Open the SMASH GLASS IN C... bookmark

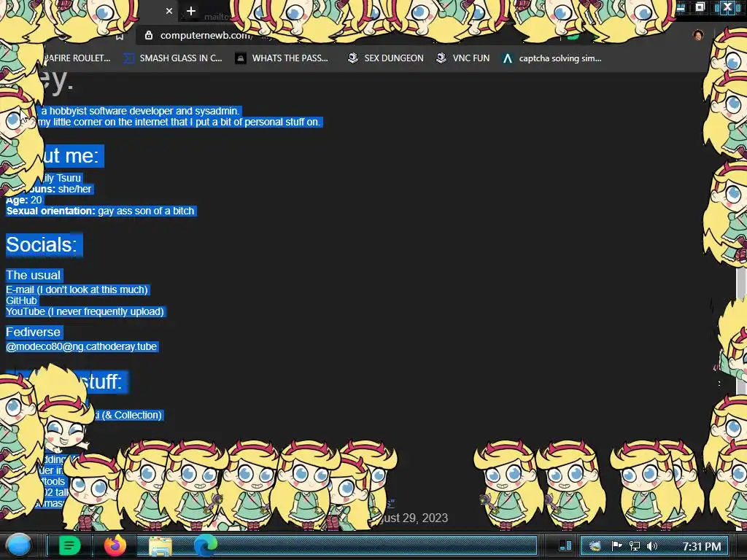click(172, 58)
